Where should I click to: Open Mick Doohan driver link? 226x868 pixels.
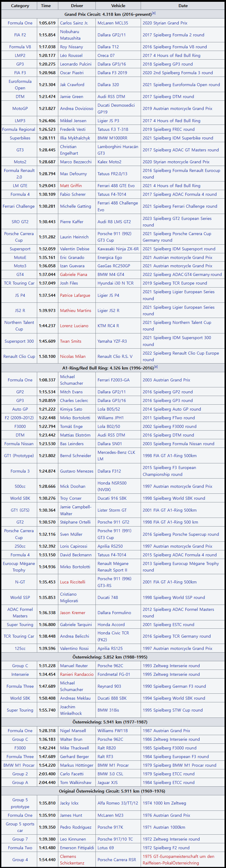pyautogui.click(x=72, y=487)
